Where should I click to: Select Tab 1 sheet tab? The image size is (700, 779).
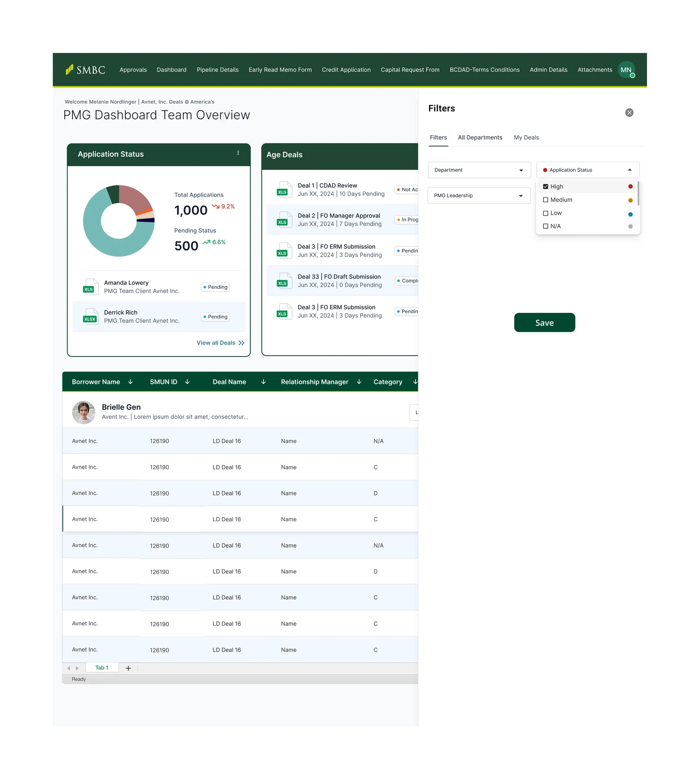[102, 667]
